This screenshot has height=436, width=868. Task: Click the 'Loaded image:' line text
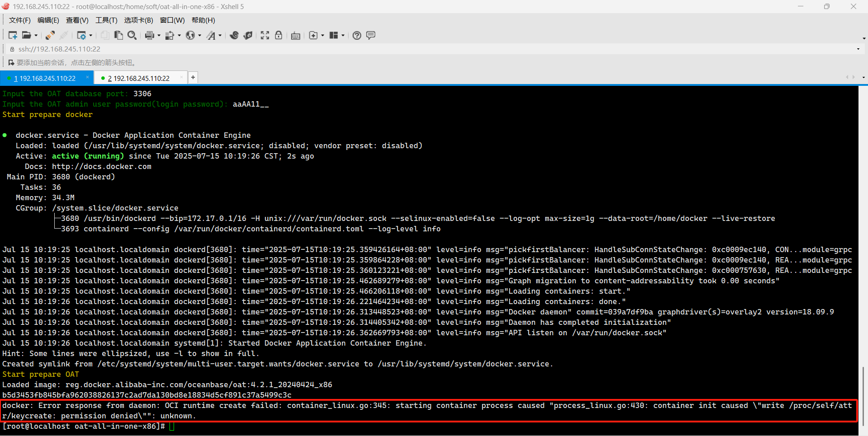click(167, 384)
